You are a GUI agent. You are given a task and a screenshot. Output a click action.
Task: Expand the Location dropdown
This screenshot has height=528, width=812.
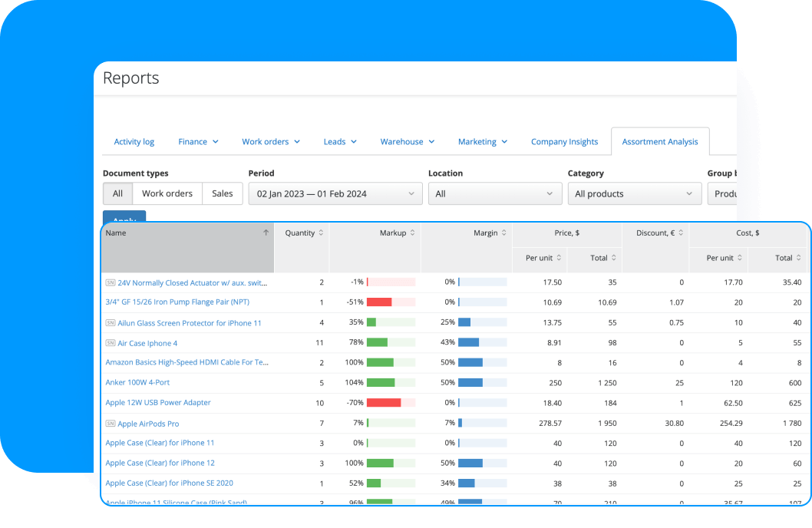point(495,193)
